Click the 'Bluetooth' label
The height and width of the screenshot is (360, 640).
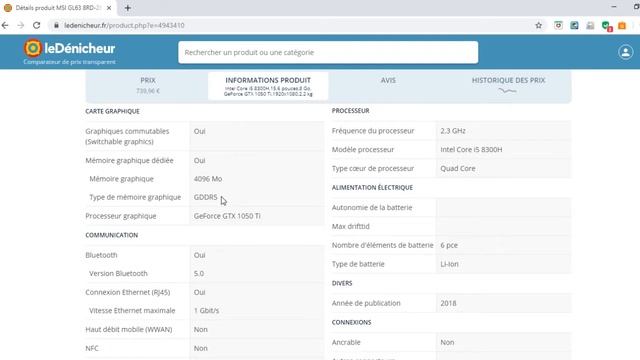(x=101, y=255)
